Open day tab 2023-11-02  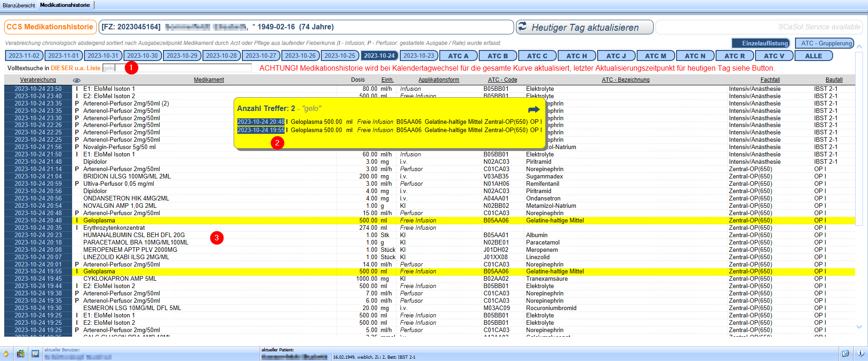pyautogui.click(x=24, y=56)
